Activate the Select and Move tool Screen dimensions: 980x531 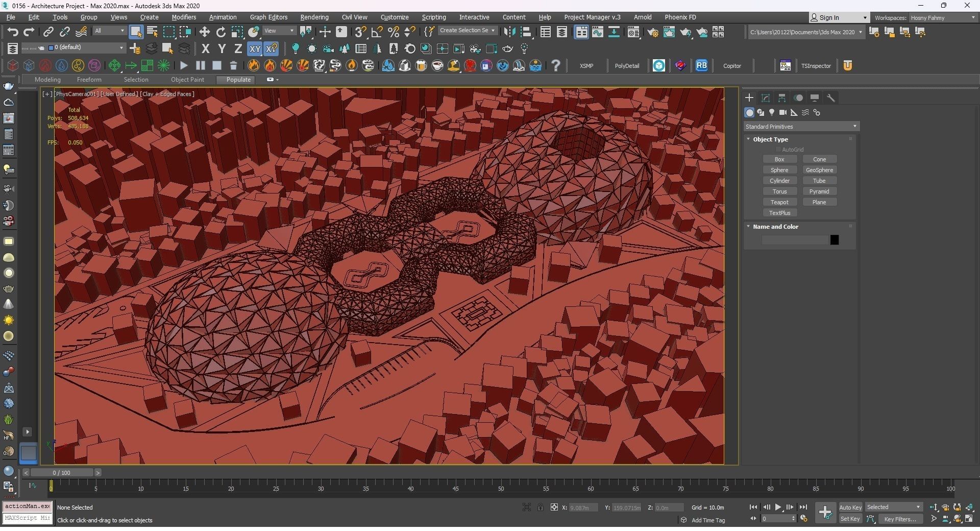(205, 32)
